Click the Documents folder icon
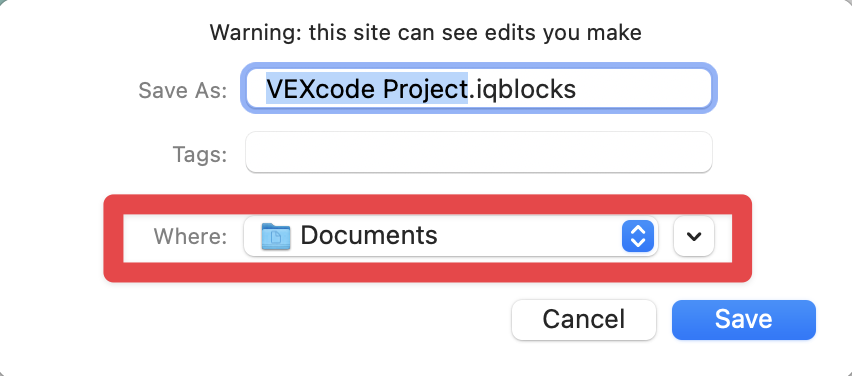The height and width of the screenshot is (376, 852). tap(275, 236)
